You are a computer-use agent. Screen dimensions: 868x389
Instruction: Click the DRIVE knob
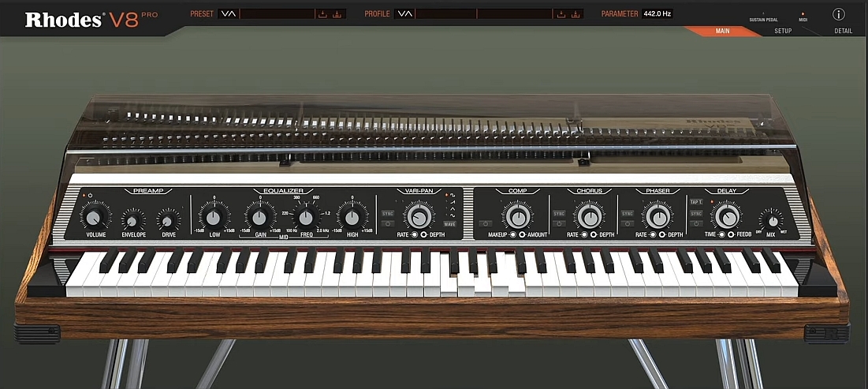(166, 221)
